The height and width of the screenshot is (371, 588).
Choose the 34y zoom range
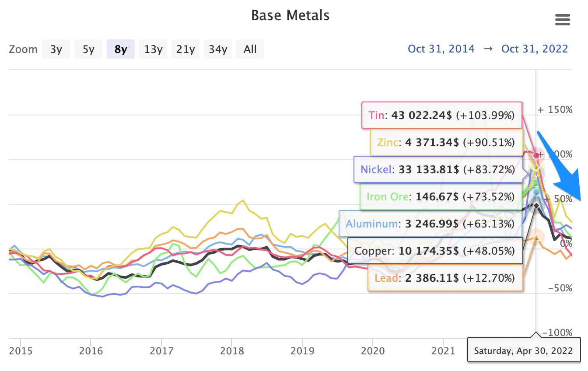pos(218,49)
